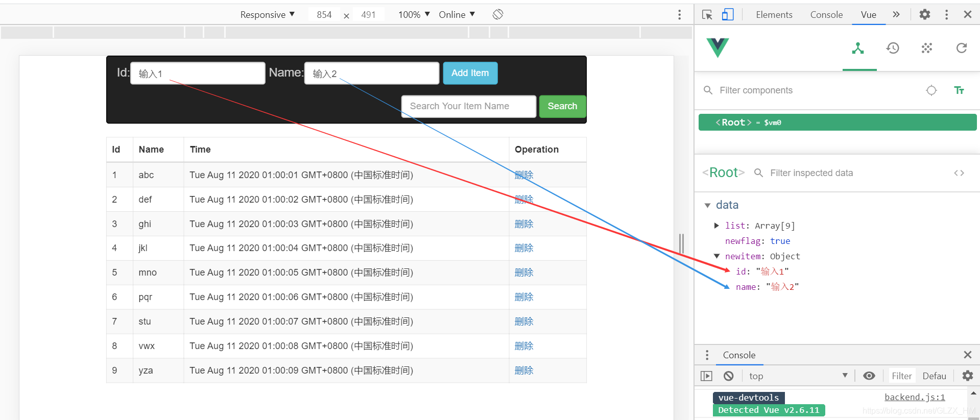Select the inspect element picker icon
Image resolution: width=980 pixels, height=420 pixels.
click(707, 15)
